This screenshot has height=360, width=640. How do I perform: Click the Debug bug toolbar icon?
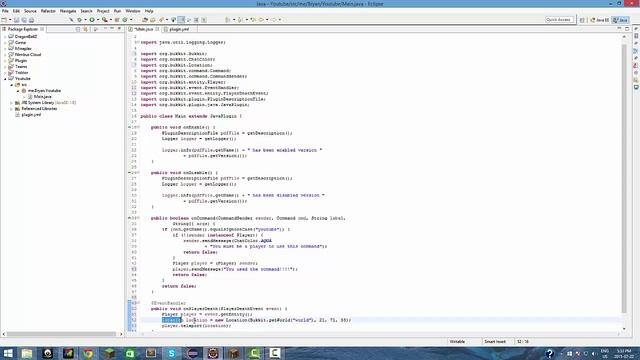[79, 20]
